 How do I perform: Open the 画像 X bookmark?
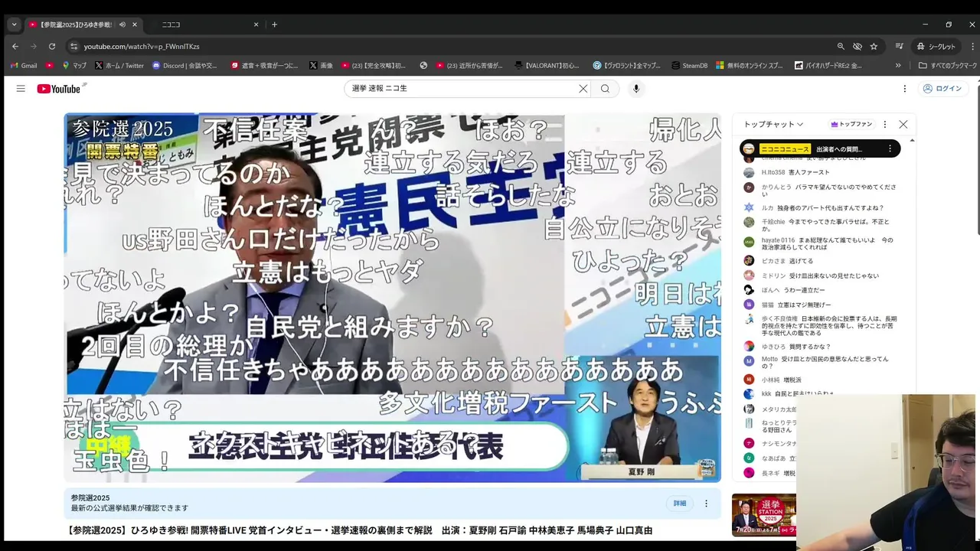click(x=321, y=66)
